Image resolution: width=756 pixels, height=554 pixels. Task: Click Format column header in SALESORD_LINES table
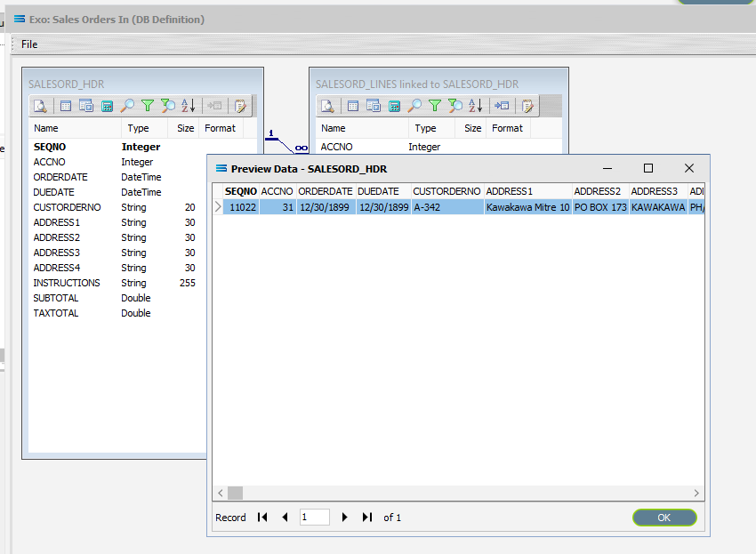point(508,128)
